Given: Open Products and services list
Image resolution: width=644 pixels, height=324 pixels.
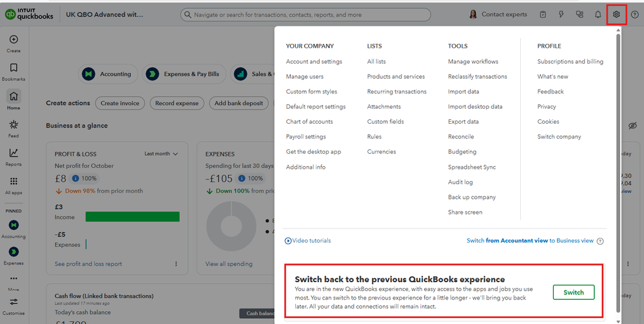Looking at the screenshot, I should [396, 77].
